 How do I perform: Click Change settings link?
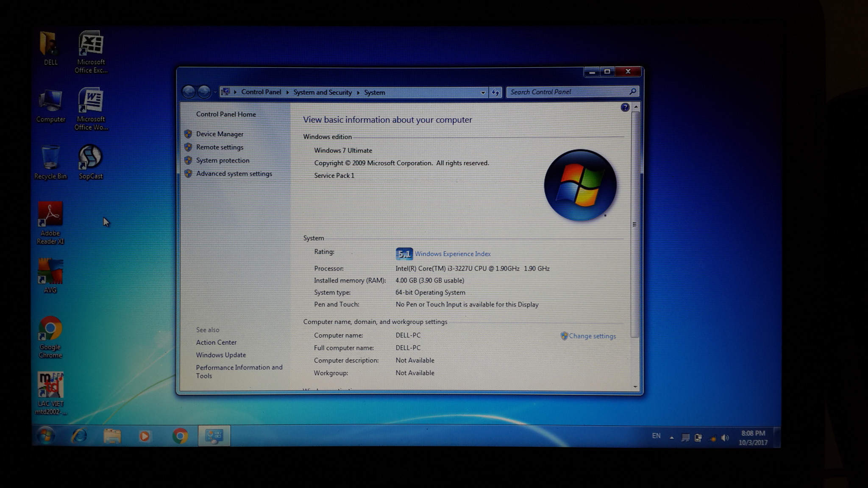pos(592,336)
